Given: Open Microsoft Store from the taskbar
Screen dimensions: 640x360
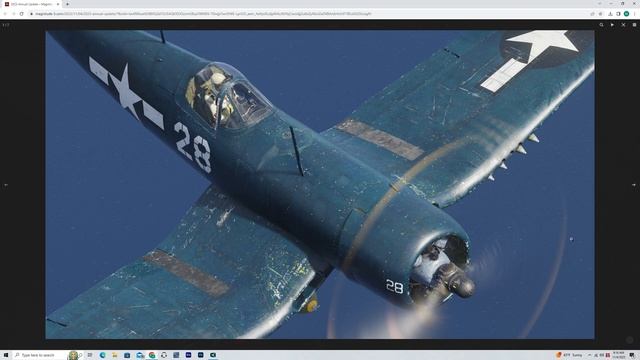Looking at the screenshot, I should pos(127,355).
